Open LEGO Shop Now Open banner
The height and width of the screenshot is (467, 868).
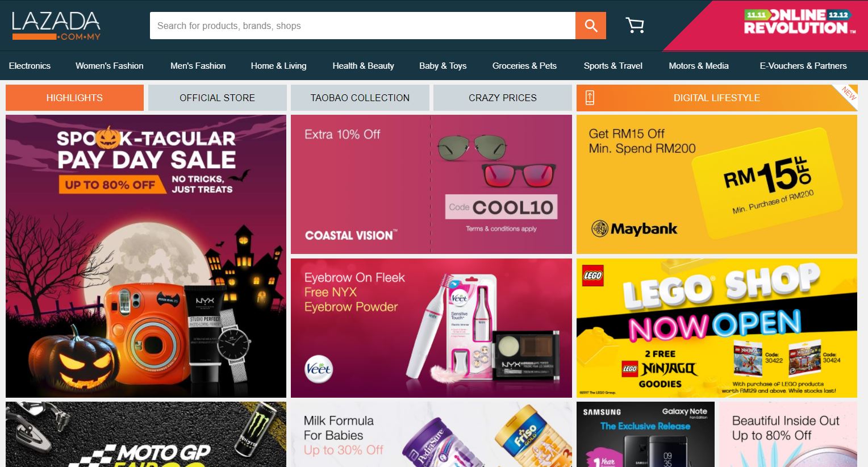pos(716,328)
